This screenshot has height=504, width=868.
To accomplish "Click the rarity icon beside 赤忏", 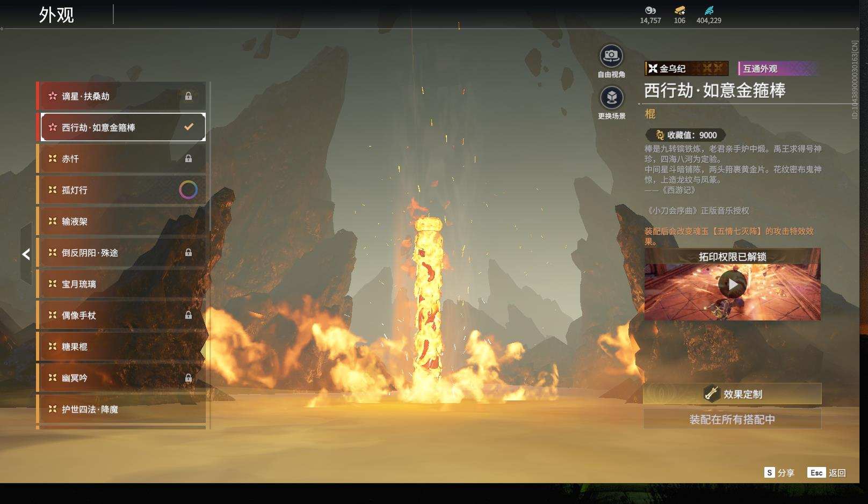I will (x=52, y=158).
